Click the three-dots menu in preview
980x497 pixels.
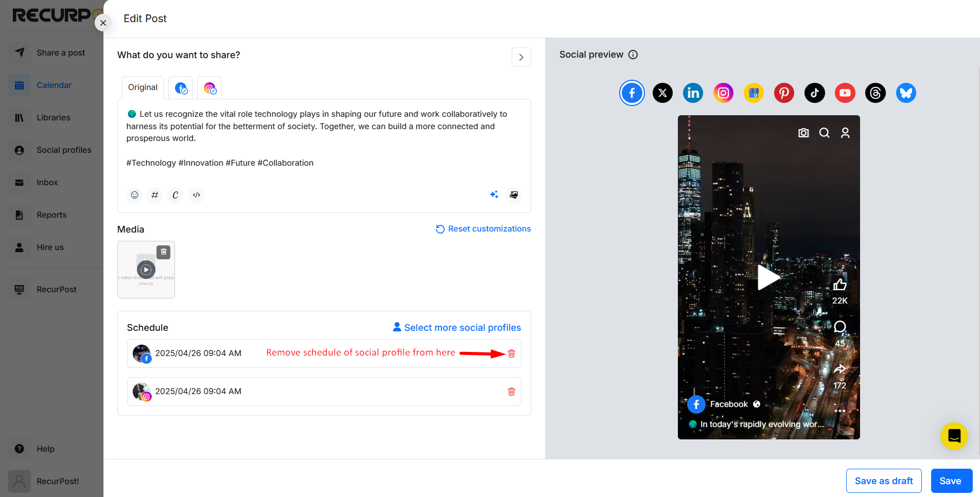(x=839, y=411)
